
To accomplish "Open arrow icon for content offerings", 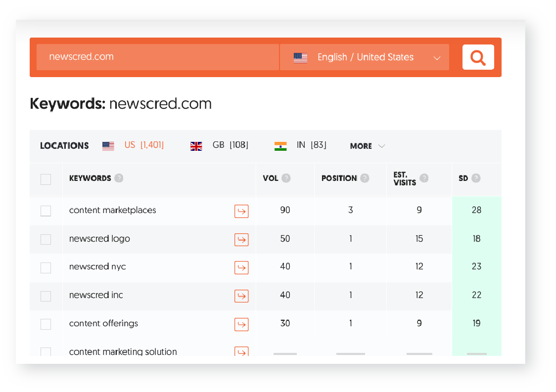I will click(x=241, y=324).
